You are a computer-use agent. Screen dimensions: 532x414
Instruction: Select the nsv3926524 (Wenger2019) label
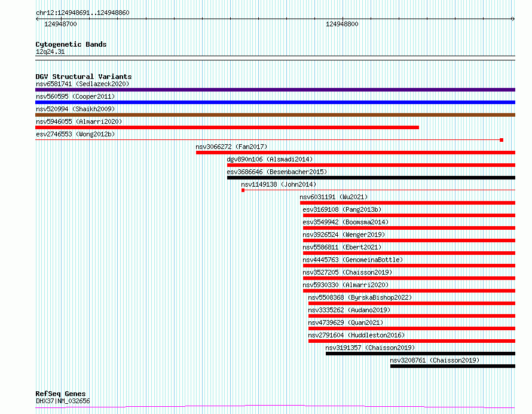(344, 235)
